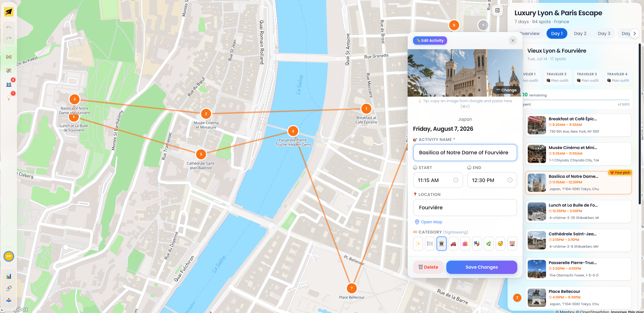Open Place Bellecour itinerary card
The image size is (644, 313).
[x=579, y=298]
